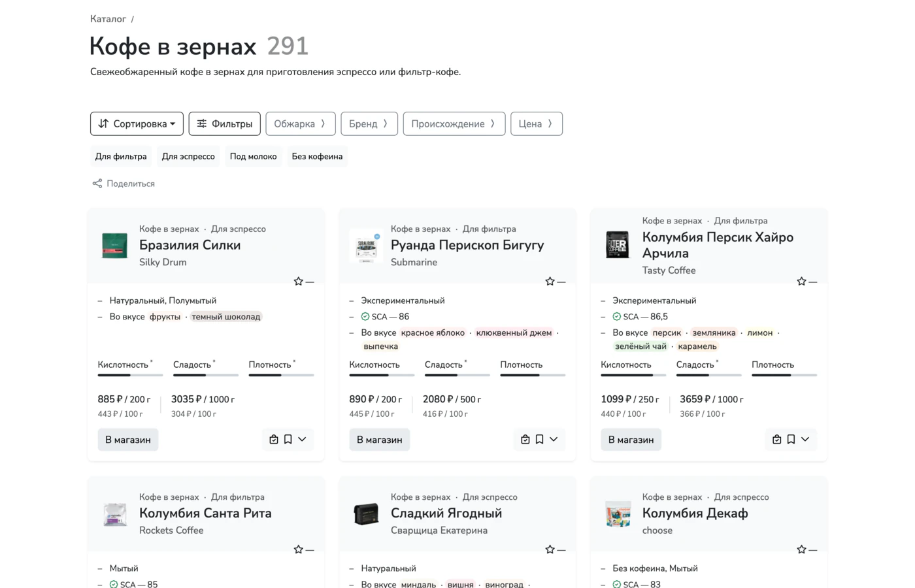Viewport: 915px width, 588px height.
Task: Open the Колумбия Санта Рита product title
Action: (x=205, y=513)
